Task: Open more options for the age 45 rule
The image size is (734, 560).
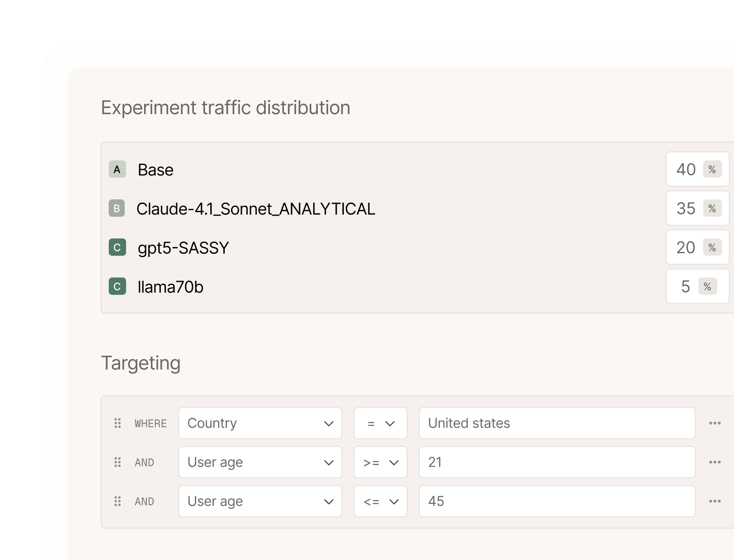Action: tap(715, 501)
